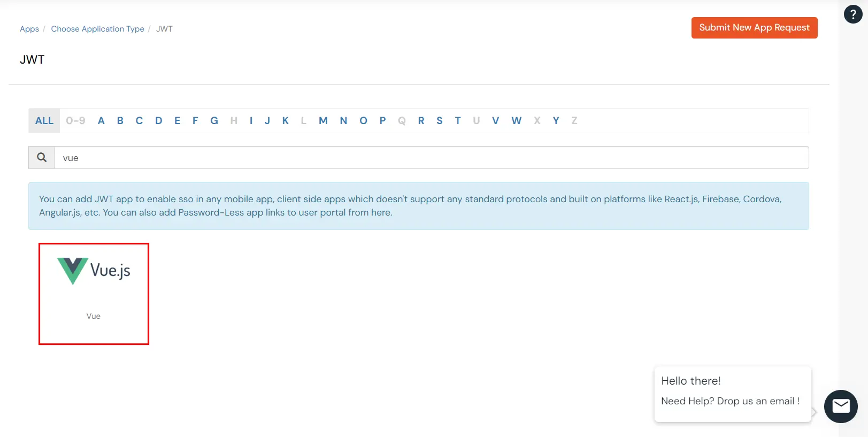
Task: Click the JWT page heading
Action: 32,60
